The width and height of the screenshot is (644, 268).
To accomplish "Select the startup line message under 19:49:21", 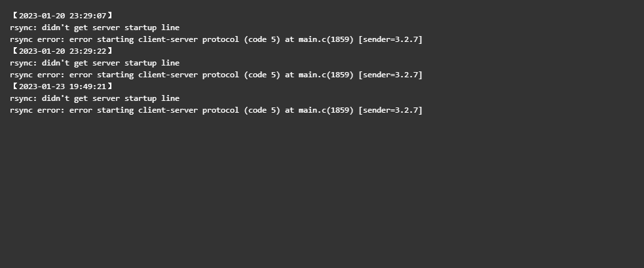I will click(95, 98).
